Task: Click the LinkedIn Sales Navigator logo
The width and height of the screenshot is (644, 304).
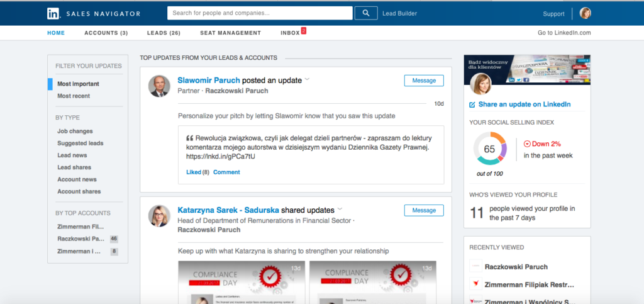Action: pos(94,14)
